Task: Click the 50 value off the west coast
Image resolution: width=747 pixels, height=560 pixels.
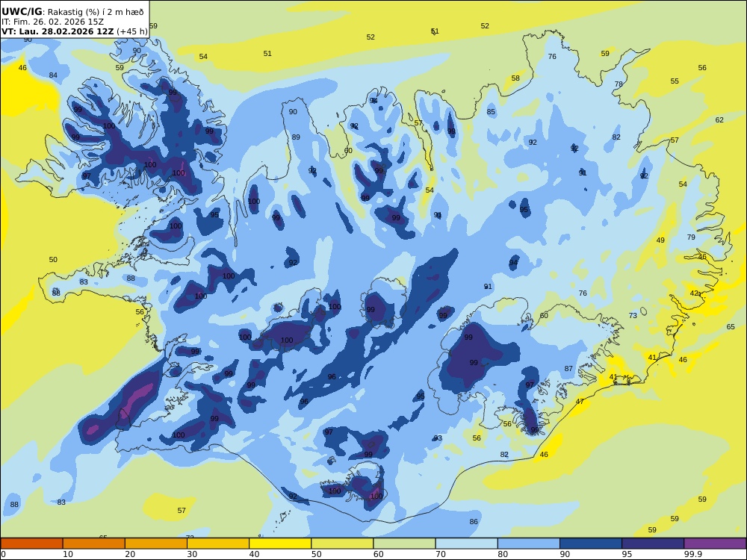Action: point(53,260)
